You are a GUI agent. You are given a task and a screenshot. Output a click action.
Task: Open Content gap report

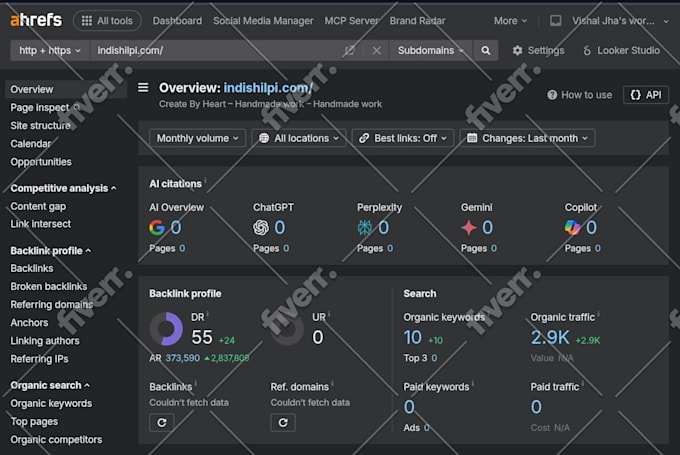point(38,206)
